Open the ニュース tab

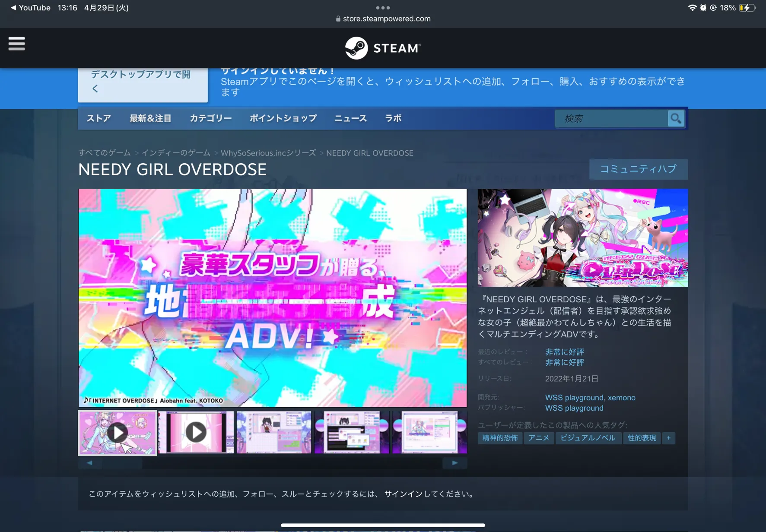point(351,118)
